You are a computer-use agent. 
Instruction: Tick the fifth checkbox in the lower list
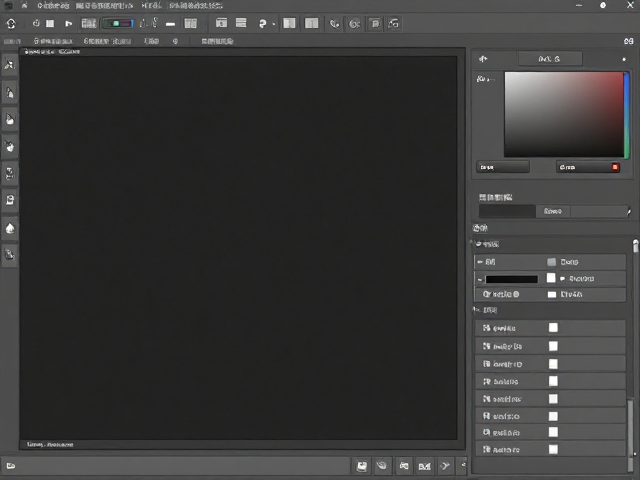[x=553, y=399]
